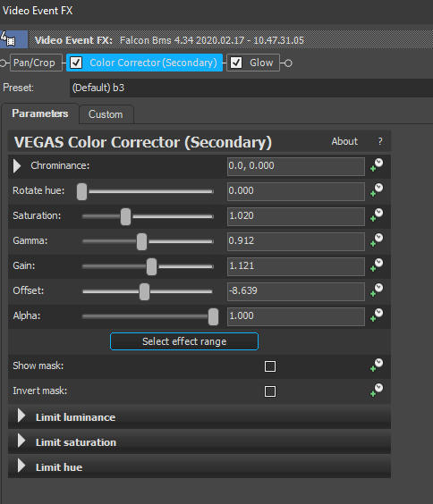Click the Gain animate keyframe icon
433x504 pixels.
click(x=377, y=265)
